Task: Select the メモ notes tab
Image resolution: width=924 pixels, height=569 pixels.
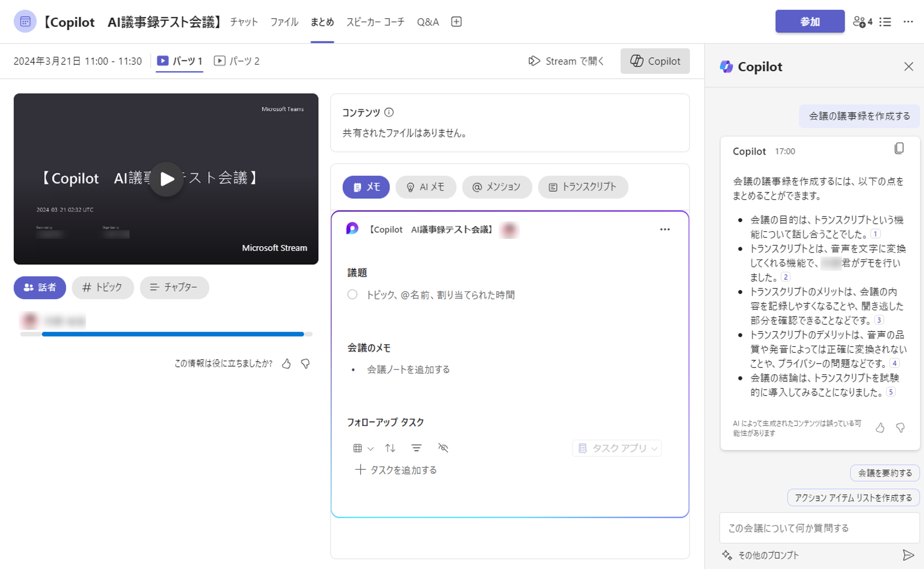Action: 366,187
